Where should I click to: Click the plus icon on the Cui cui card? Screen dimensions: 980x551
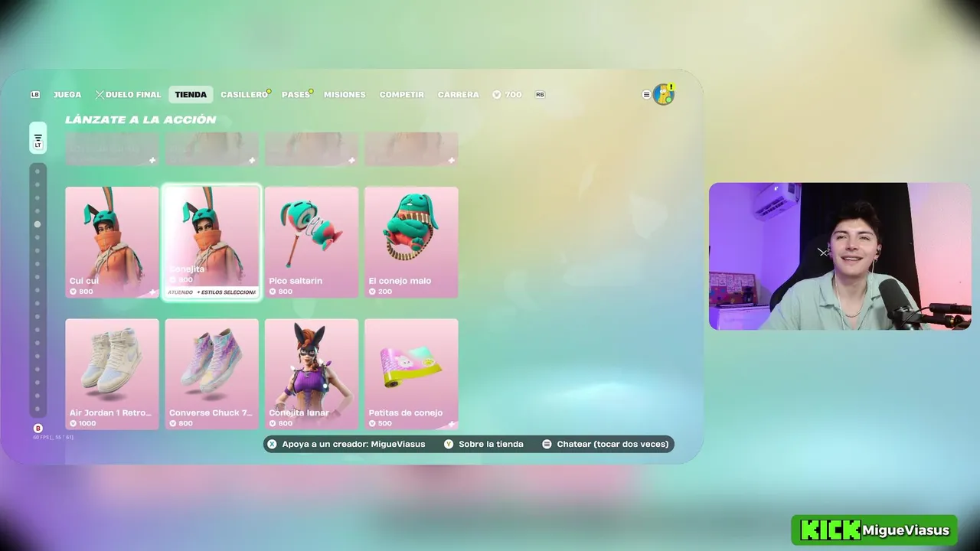152,292
